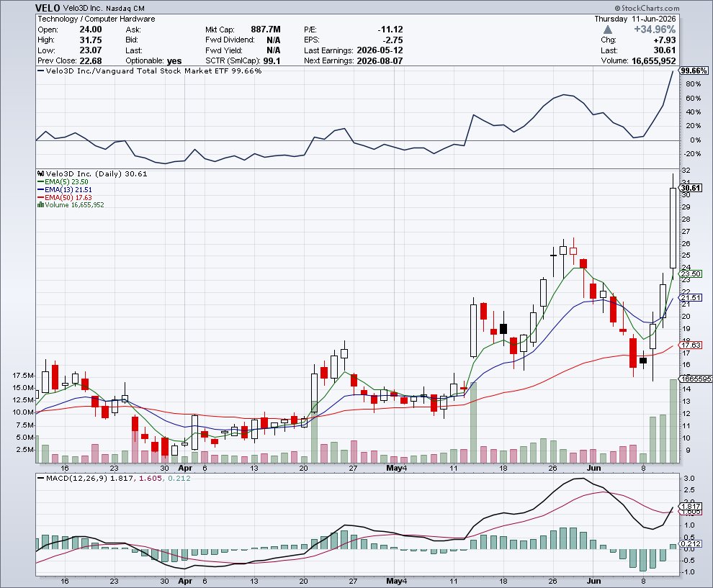Viewport: 713px width, 588px height.
Task: Click the 17.63 EMA price axis tag
Action: point(690,345)
